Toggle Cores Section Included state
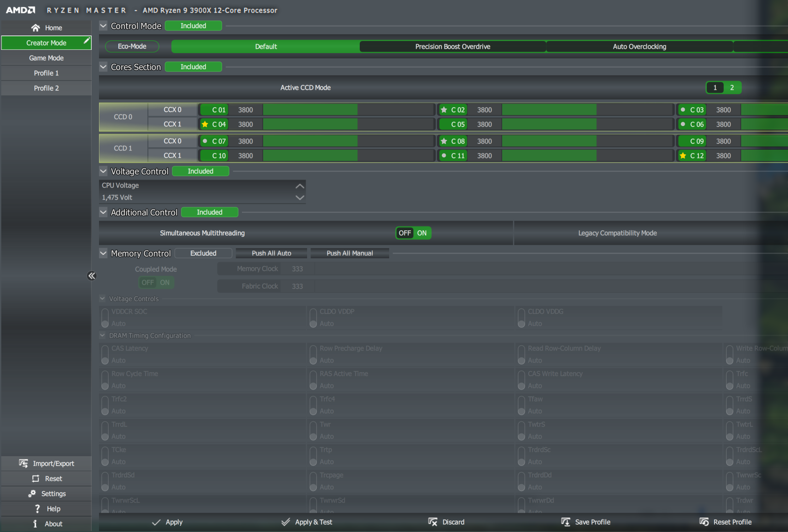This screenshot has width=788, height=532. coord(193,67)
